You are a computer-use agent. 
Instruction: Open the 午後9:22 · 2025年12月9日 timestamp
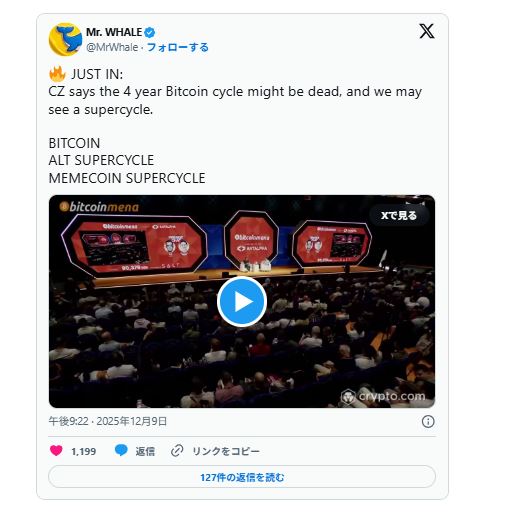(x=108, y=421)
